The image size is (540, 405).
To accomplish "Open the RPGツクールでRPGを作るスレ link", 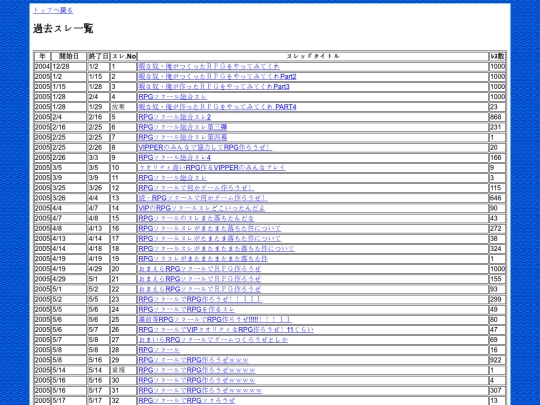I will click(186, 309).
